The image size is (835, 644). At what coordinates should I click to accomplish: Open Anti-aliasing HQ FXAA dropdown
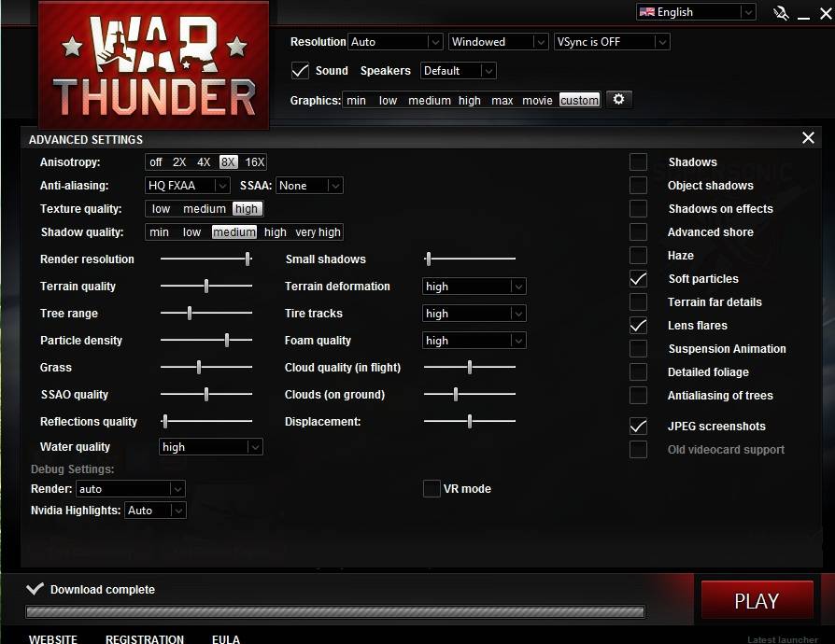click(188, 185)
